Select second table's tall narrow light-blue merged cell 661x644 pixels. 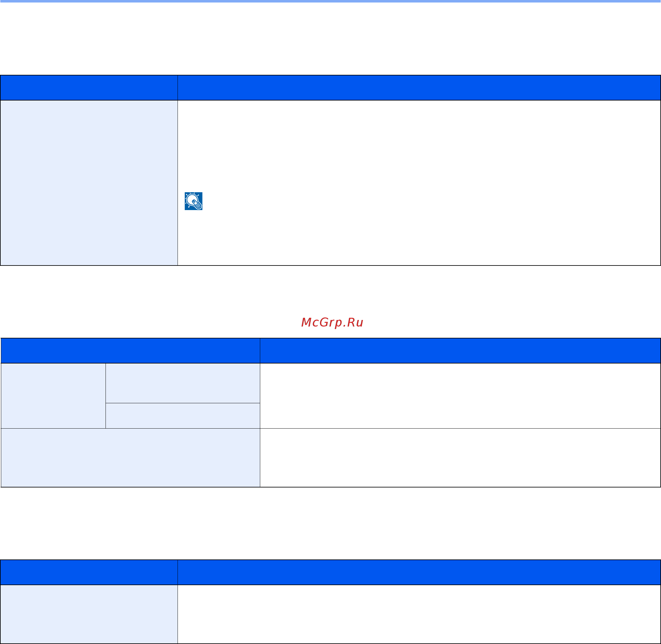[54, 396]
